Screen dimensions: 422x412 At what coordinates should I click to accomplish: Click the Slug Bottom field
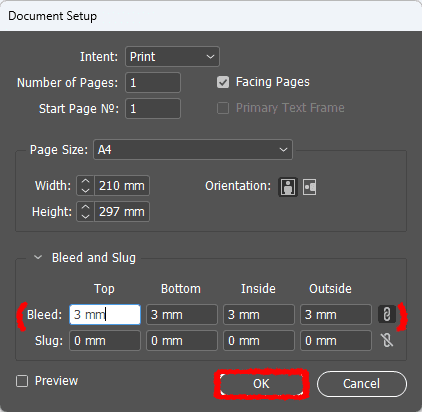pyautogui.click(x=182, y=340)
